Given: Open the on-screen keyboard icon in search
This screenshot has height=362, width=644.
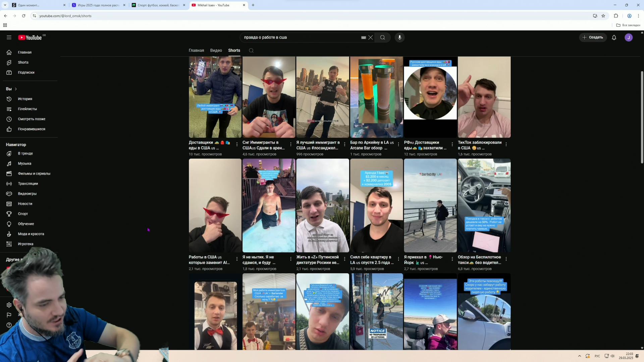Looking at the screenshot, I should pos(363,38).
